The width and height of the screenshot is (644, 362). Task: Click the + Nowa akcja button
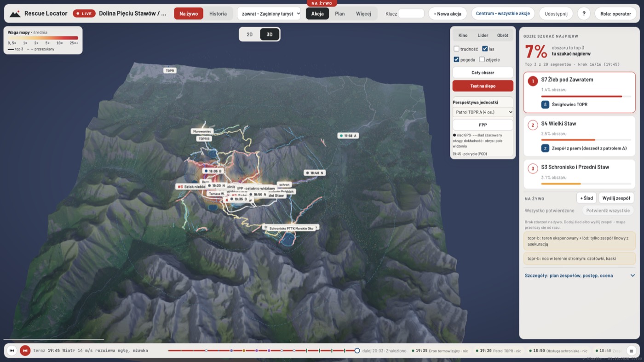tap(448, 14)
